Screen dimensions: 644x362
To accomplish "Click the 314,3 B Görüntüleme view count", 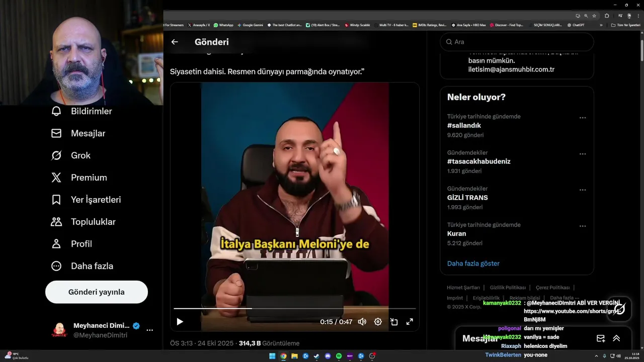I will coord(269,343).
